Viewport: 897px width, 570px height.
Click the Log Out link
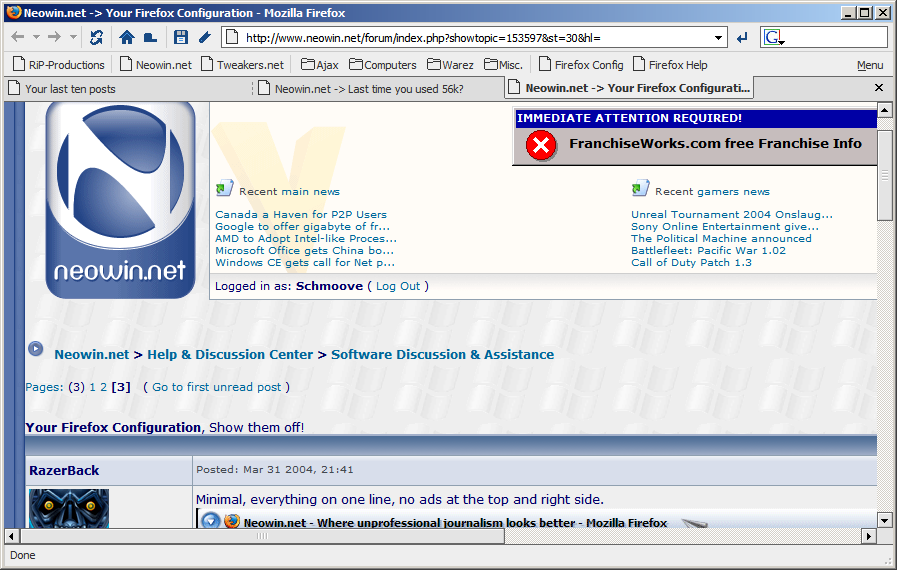pos(398,286)
